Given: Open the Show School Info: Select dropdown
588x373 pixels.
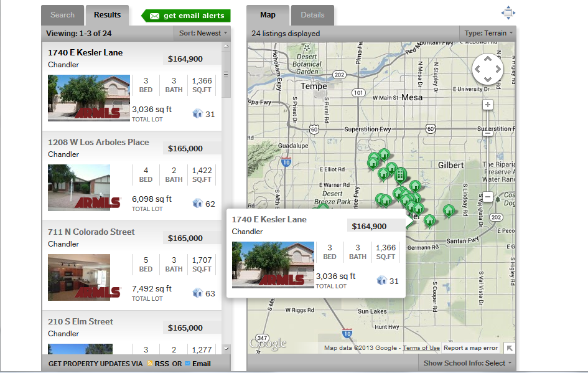Looking at the screenshot, I should 467,363.
